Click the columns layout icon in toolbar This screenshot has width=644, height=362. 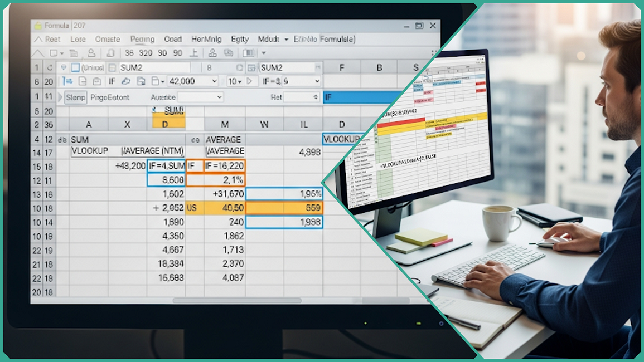pyautogui.click(x=249, y=53)
